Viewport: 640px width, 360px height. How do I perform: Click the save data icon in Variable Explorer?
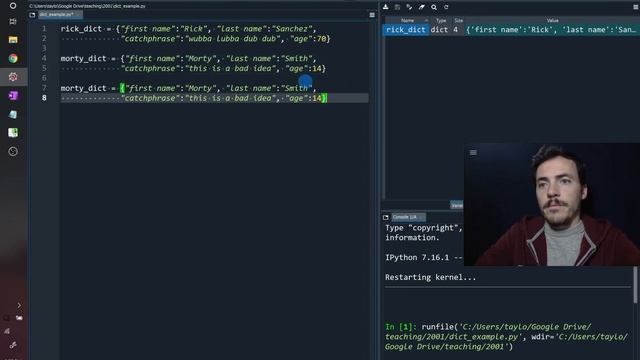click(397, 7)
